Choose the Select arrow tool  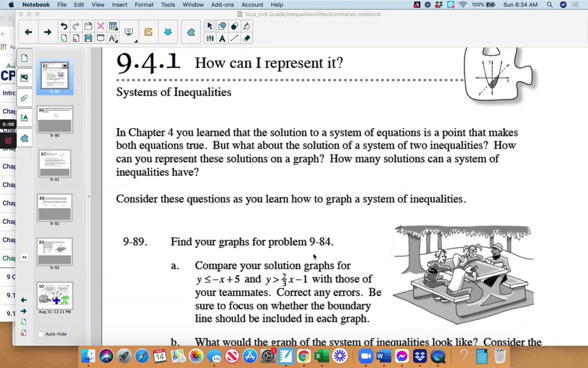tap(210, 26)
